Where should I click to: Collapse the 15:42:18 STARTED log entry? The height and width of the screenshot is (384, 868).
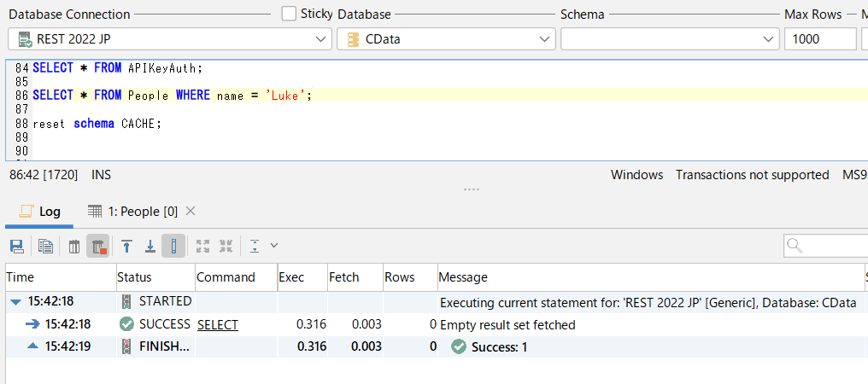click(x=16, y=302)
